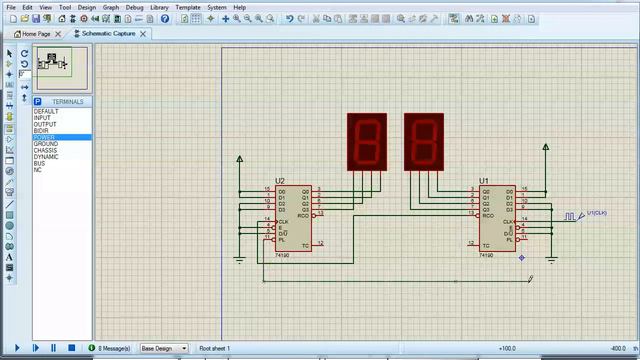Select the Selection Mode arrow tool
This screenshot has width=640, height=360.
coord(9,53)
